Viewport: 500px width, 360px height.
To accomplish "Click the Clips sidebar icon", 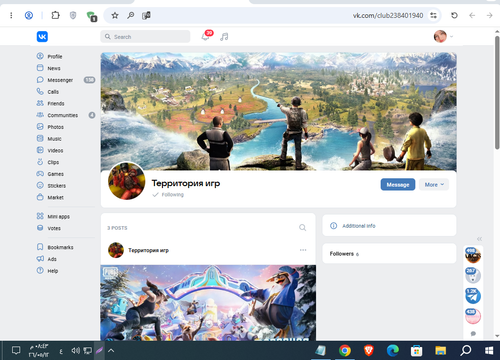I will 40,162.
